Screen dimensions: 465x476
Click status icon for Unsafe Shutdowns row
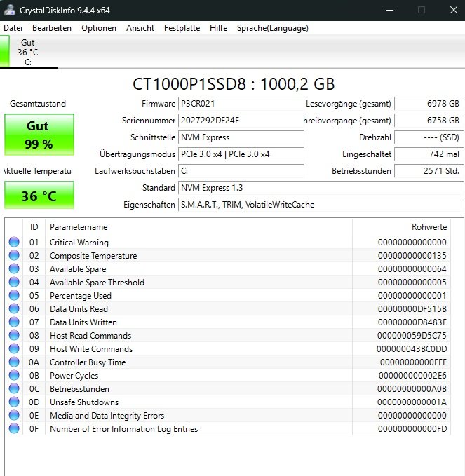click(x=14, y=402)
